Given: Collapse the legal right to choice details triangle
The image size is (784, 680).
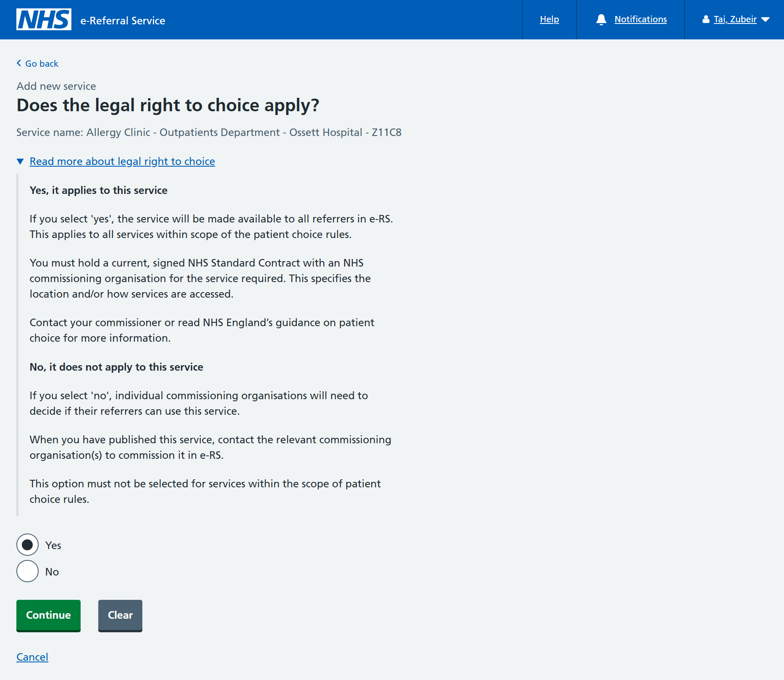Looking at the screenshot, I should [20, 162].
